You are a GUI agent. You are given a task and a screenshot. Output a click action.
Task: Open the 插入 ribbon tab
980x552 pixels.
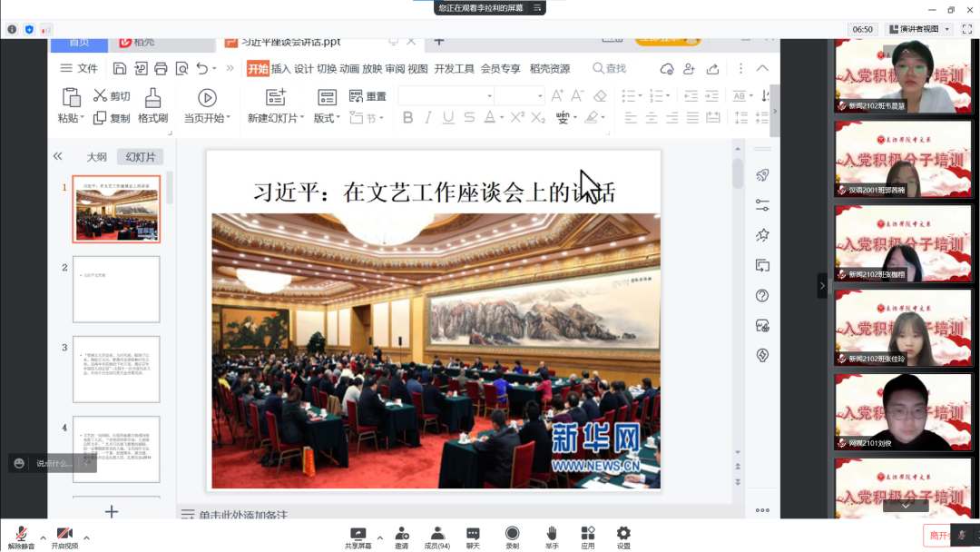coord(281,69)
